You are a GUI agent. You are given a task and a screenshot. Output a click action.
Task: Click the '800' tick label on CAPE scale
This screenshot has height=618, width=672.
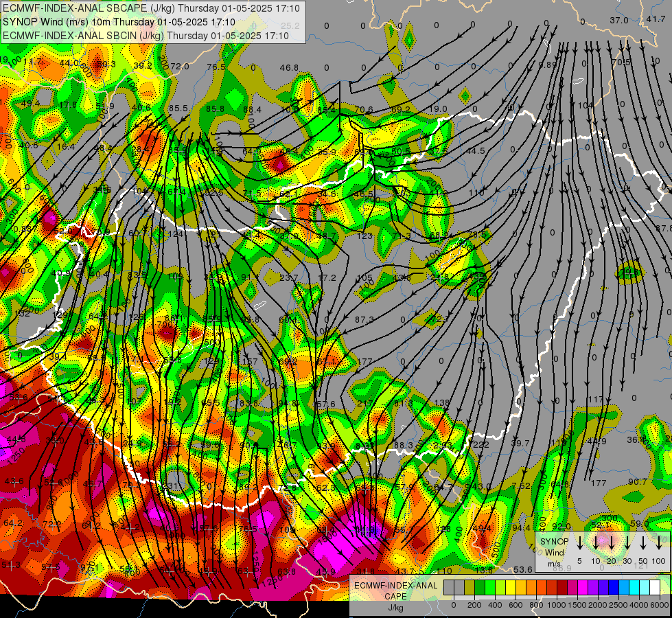536,605
